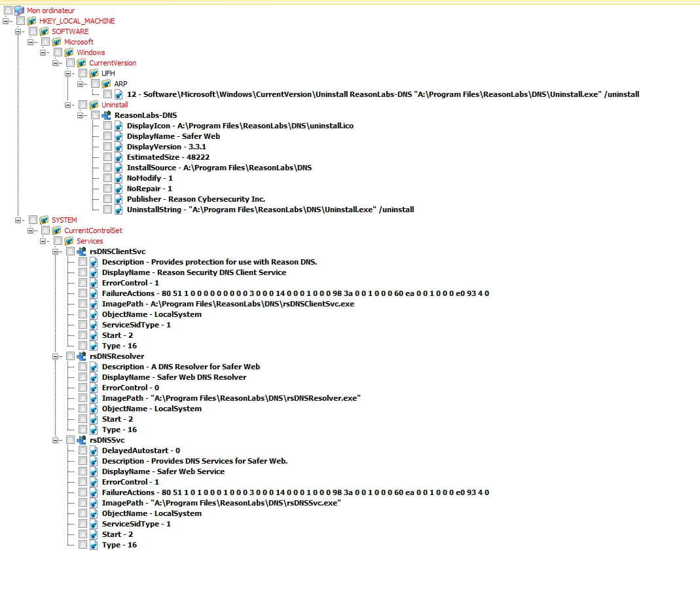Check the HKEY_LOCAL_MACHINE checkbox
Screen dimensions: 700x607
pyautogui.click(x=20, y=21)
